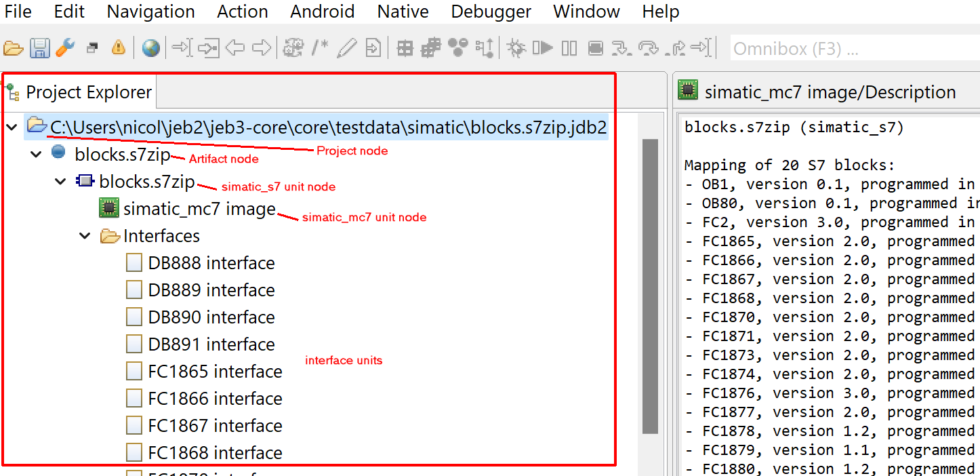The height and width of the screenshot is (476, 980).
Task: Select FC1868 interface
Action: point(204,453)
